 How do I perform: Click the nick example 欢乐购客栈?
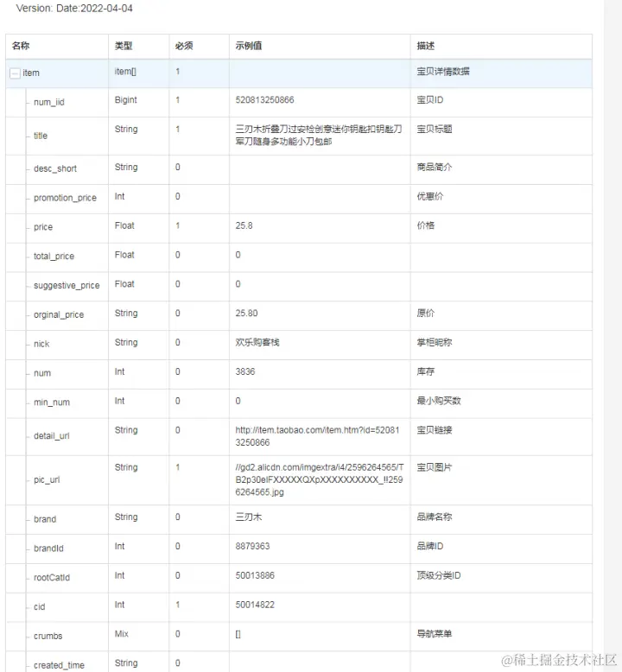(257, 342)
